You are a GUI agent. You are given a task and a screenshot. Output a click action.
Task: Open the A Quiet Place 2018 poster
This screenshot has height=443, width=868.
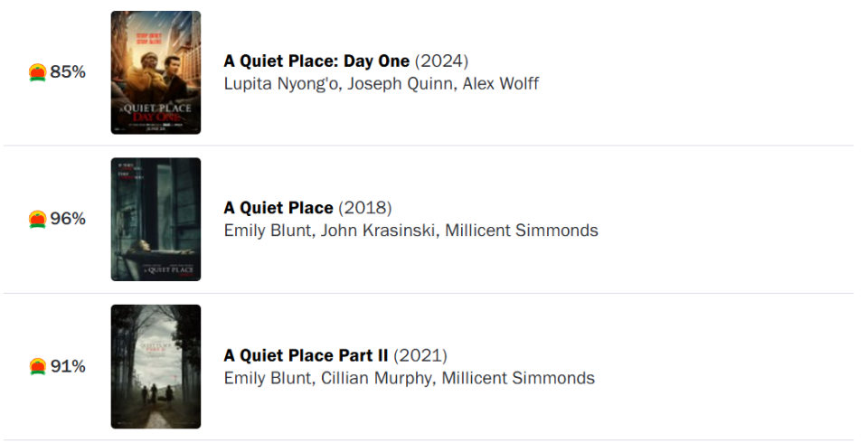point(156,220)
